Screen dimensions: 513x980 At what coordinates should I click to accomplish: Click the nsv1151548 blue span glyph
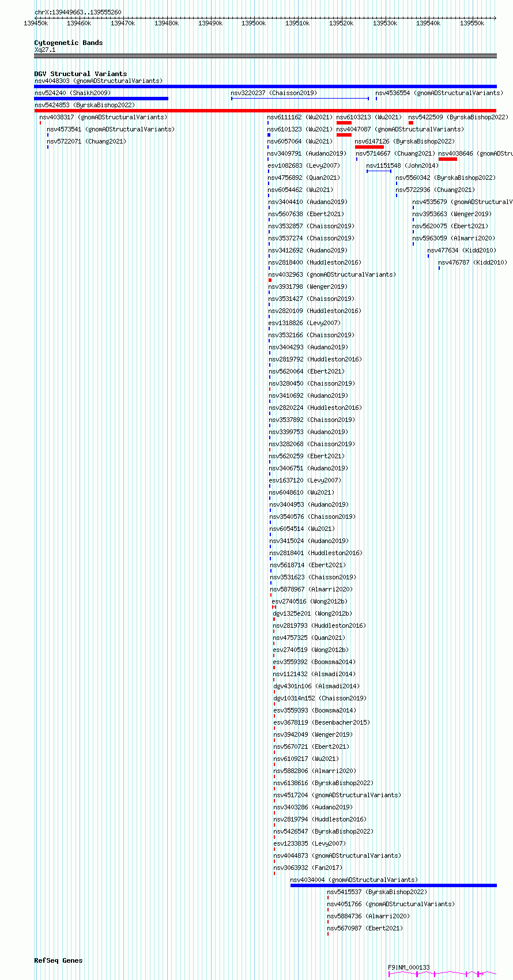pyautogui.click(x=379, y=171)
